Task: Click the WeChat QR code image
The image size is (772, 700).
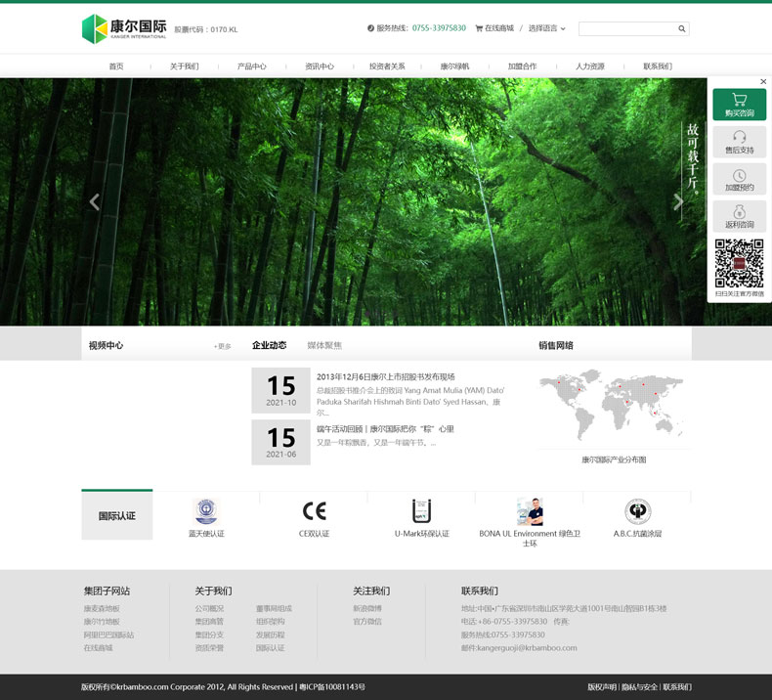Action: tap(740, 264)
